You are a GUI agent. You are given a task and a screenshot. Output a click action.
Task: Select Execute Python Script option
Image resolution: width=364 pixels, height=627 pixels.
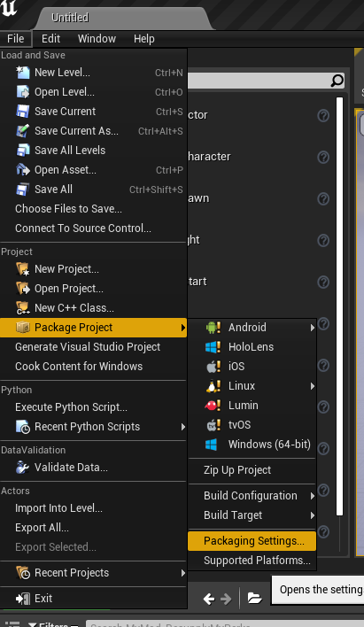(94, 407)
